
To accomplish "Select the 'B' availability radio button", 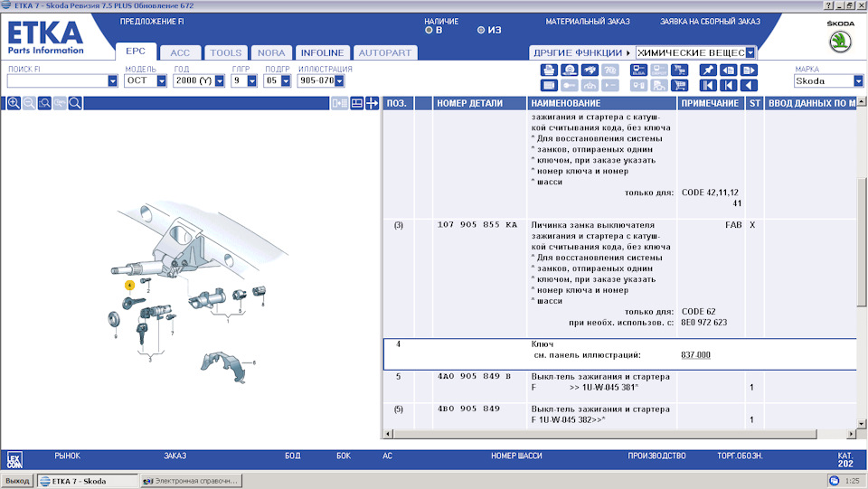I will pos(429,31).
